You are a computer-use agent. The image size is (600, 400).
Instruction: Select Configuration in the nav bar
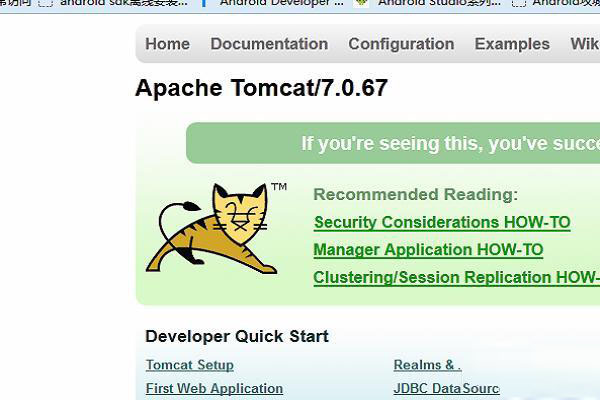(401, 44)
